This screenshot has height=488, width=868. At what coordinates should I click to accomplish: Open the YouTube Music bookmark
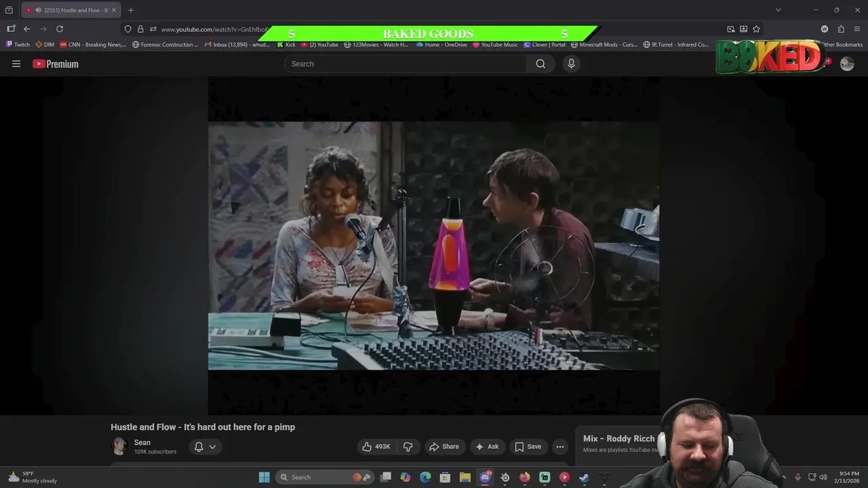pos(496,45)
